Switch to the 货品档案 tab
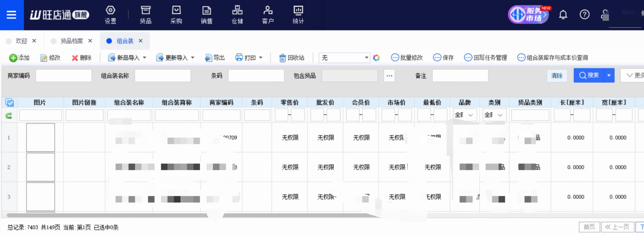The image size is (644, 235). click(71, 41)
